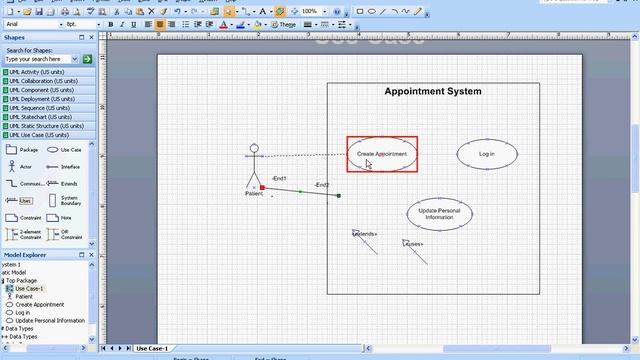Open the line ends dropdown arrow
Image resolution: width=640 pixels, height=360 pixels.
pyautogui.click(x=350, y=25)
